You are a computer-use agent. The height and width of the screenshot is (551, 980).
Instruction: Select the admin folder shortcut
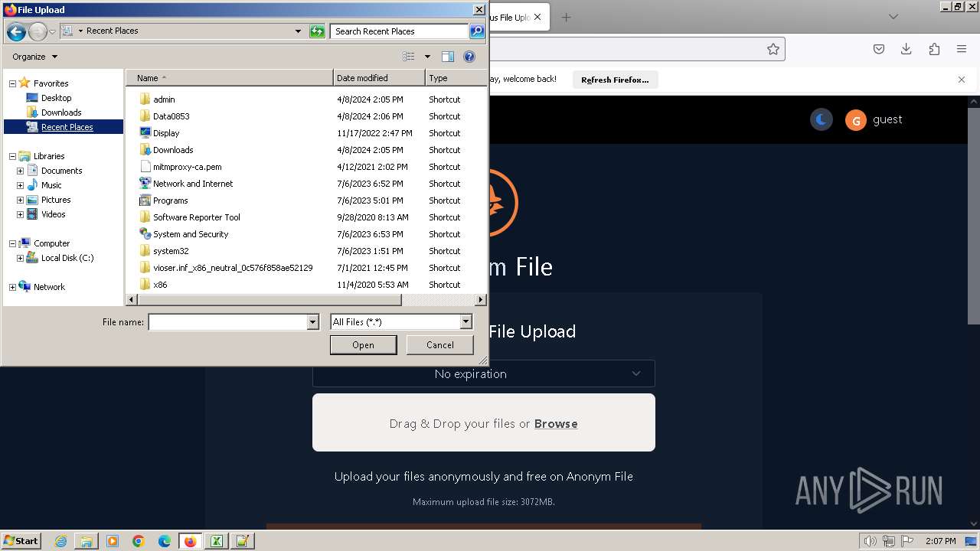pos(164,99)
